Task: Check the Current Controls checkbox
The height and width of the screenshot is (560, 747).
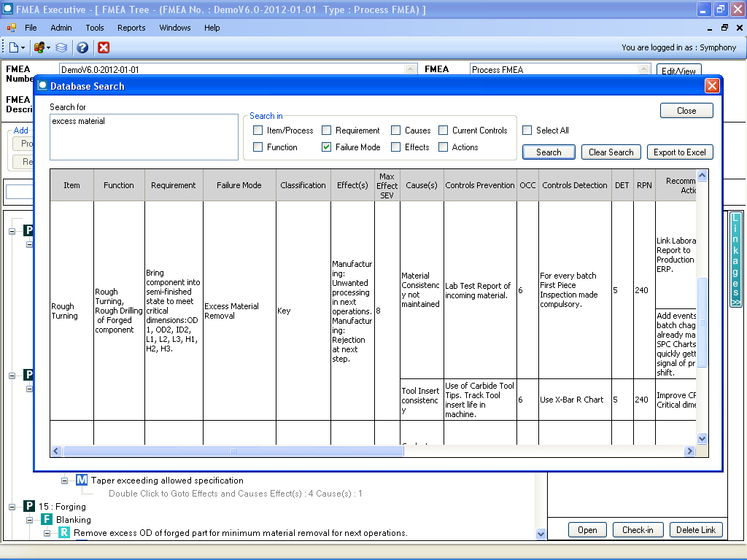Action: pos(443,130)
